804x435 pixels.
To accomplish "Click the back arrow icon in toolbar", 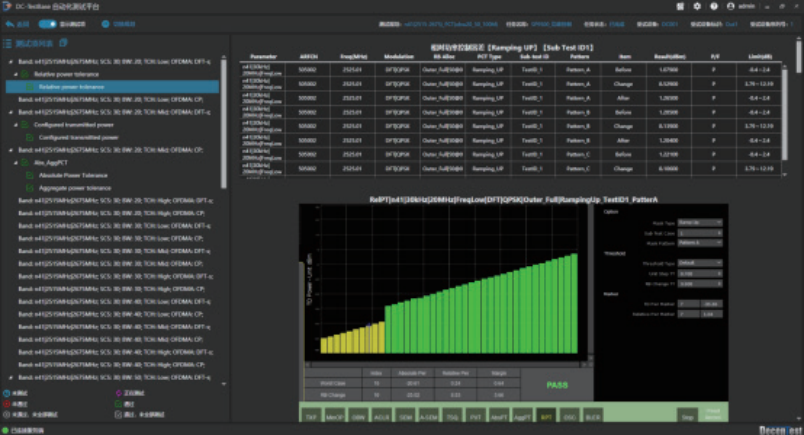I will pos(10,22).
